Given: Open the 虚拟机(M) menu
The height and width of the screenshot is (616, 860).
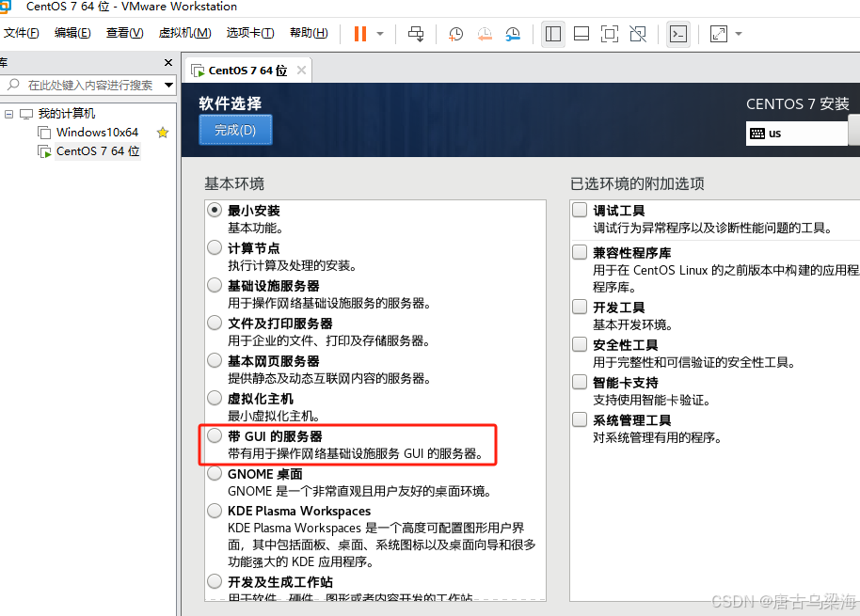Looking at the screenshot, I should pos(184,33).
